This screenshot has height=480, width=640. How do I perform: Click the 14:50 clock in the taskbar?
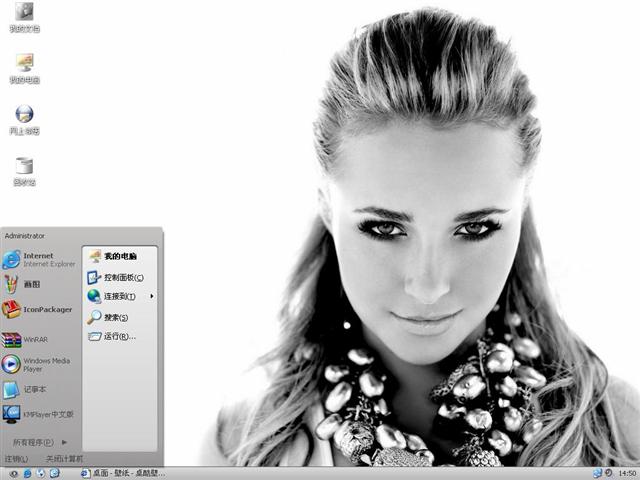[627, 473]
